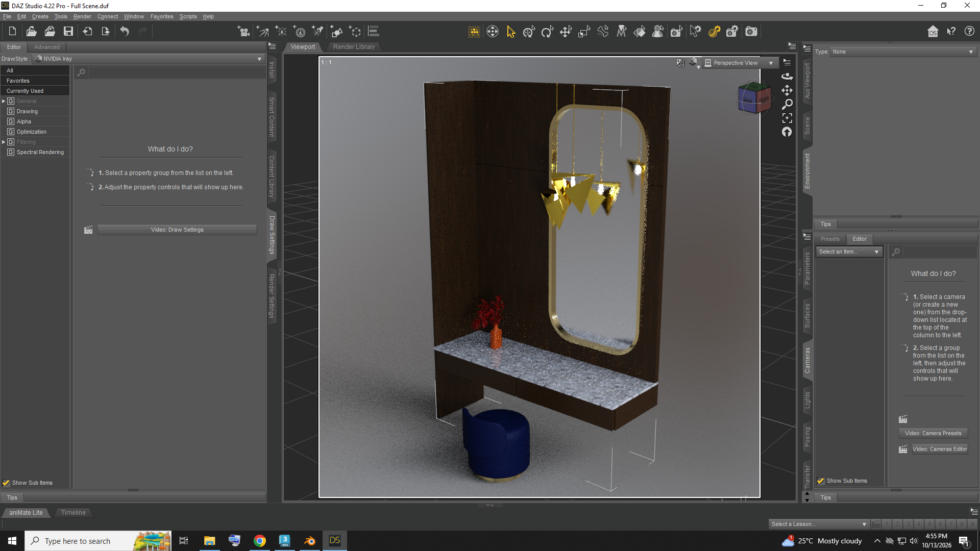Image resolution: width=980 pixels, height=551 pixels.
Task: Select the Node Selection arrow tool
Action: (x=510, y=32)
